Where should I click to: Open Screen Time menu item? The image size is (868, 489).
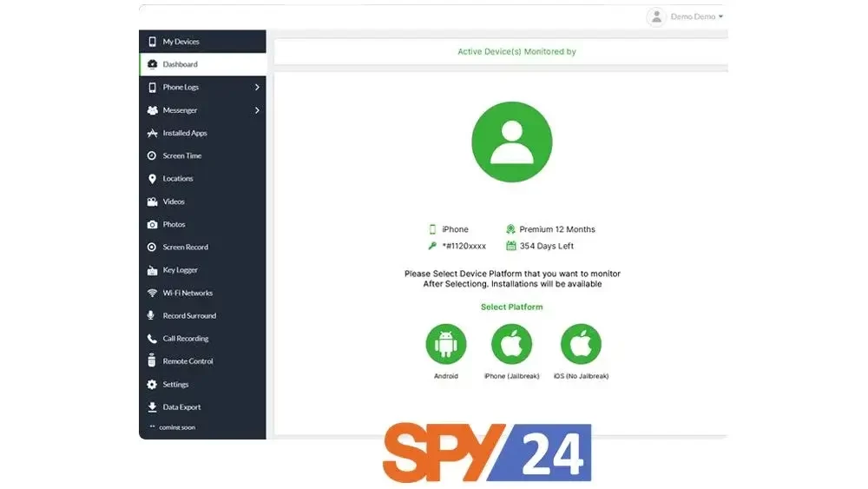(202, 155)
